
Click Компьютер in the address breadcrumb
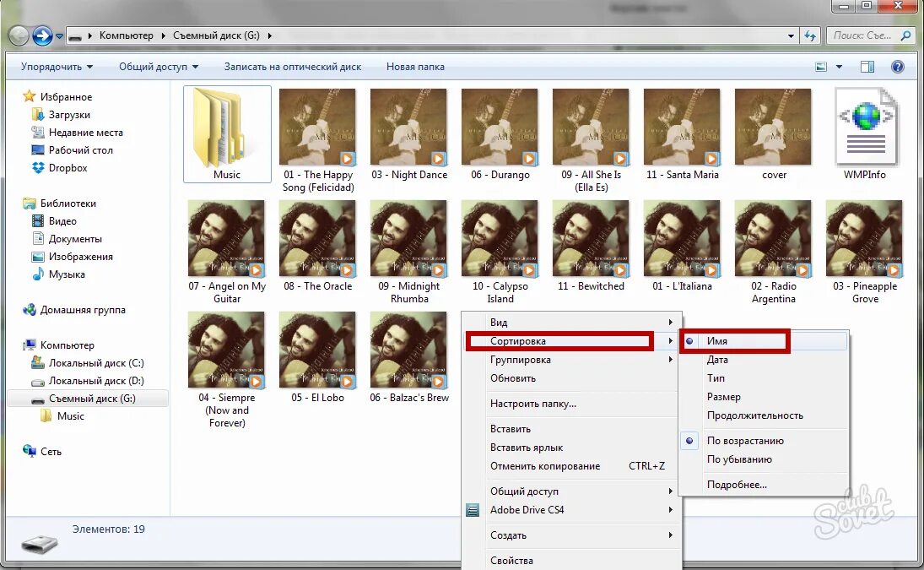point(126,35)
